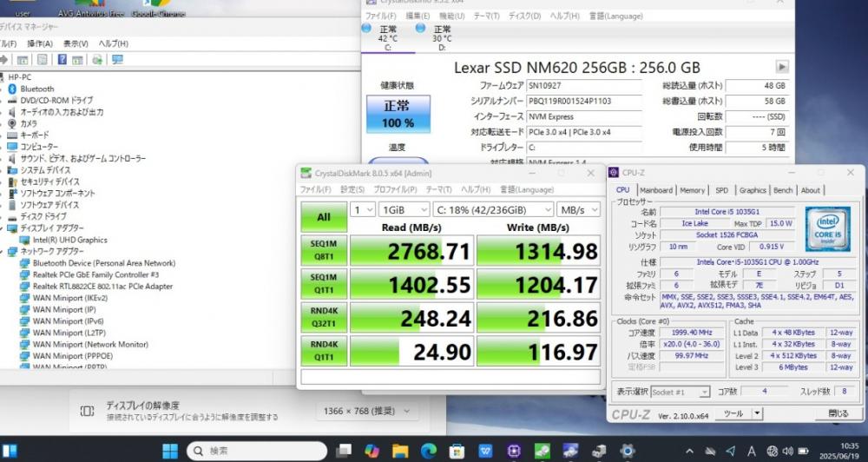This screenshot has width=868, height=462.
Task: Click the Properties sheet icon in Device Manager toolbar
Action: point(42,60)
